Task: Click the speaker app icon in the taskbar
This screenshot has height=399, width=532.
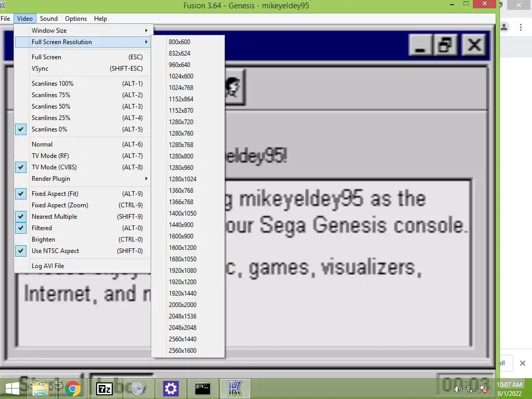Action: 138,389
